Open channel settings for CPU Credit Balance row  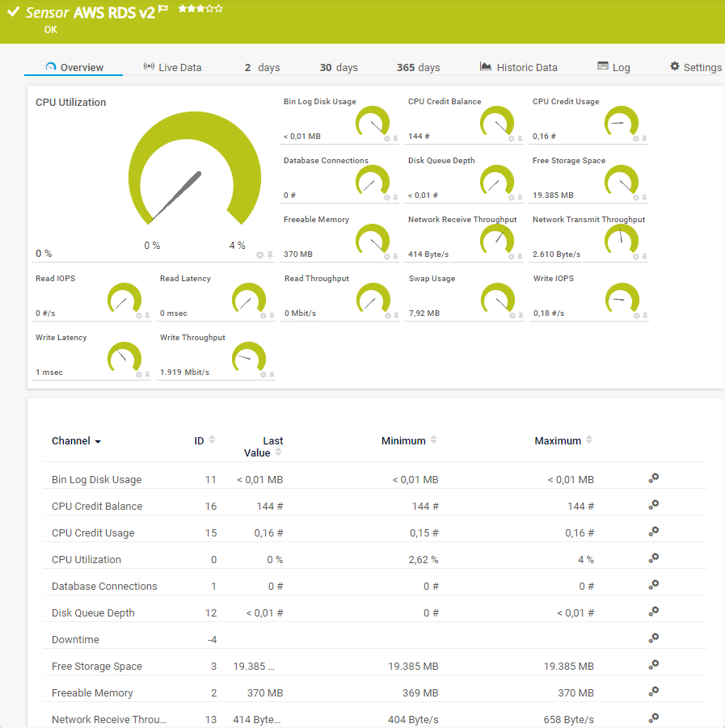point(654,505)
